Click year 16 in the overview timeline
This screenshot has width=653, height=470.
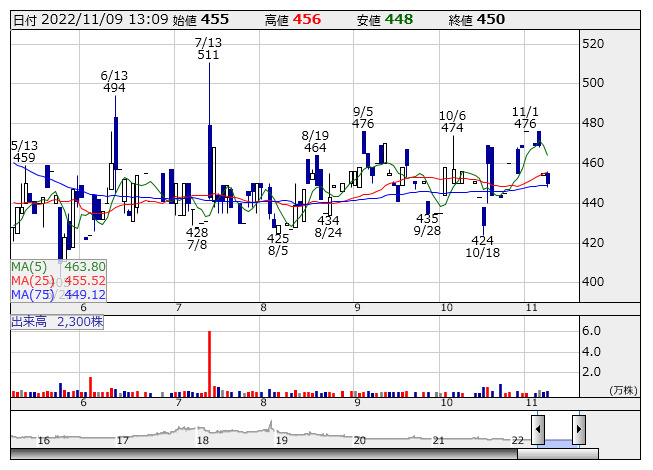(x=44, y=440)
